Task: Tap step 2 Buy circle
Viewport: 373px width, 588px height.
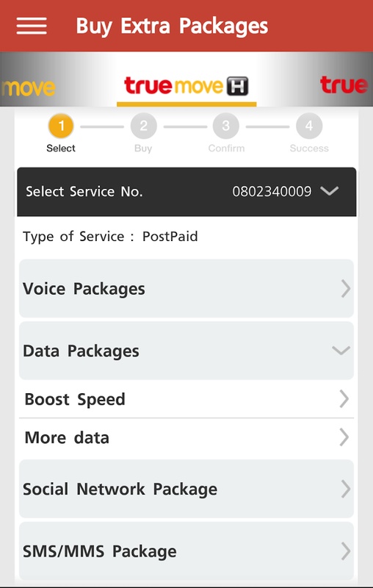Action: [x=143, y=126]
